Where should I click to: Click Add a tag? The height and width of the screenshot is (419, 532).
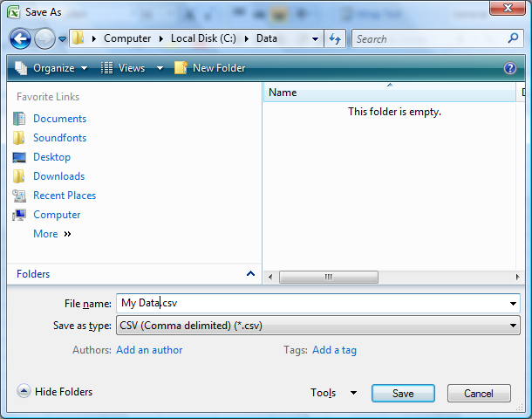click(335, 350)
